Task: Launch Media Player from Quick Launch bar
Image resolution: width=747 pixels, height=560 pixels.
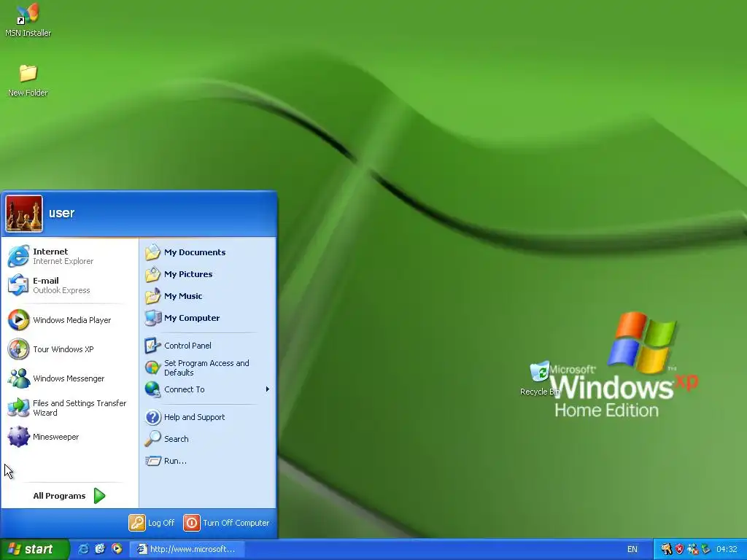Action: tap(117, 549)
